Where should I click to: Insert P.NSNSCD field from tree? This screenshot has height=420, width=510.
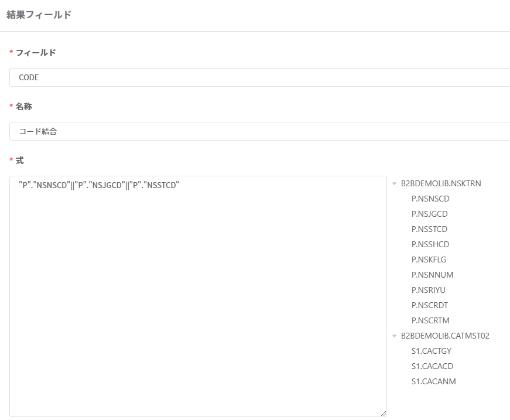[x=430, y=199]
